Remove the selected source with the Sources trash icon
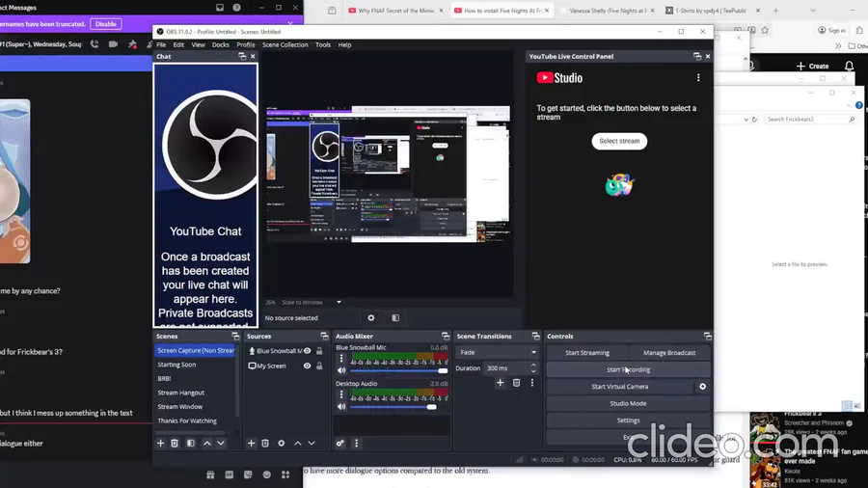868x488 pixels. [265, 444]
